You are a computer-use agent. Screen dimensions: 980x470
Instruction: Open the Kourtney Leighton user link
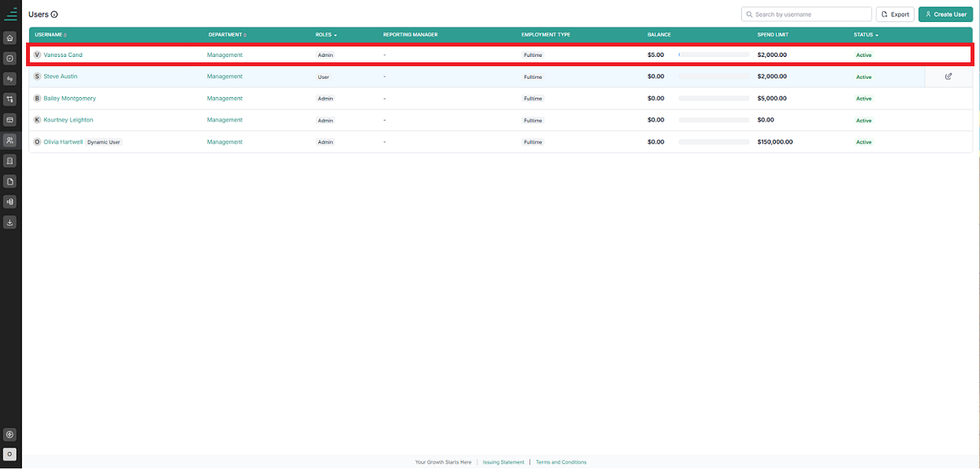pyautogui.click(x=69, y=120)
